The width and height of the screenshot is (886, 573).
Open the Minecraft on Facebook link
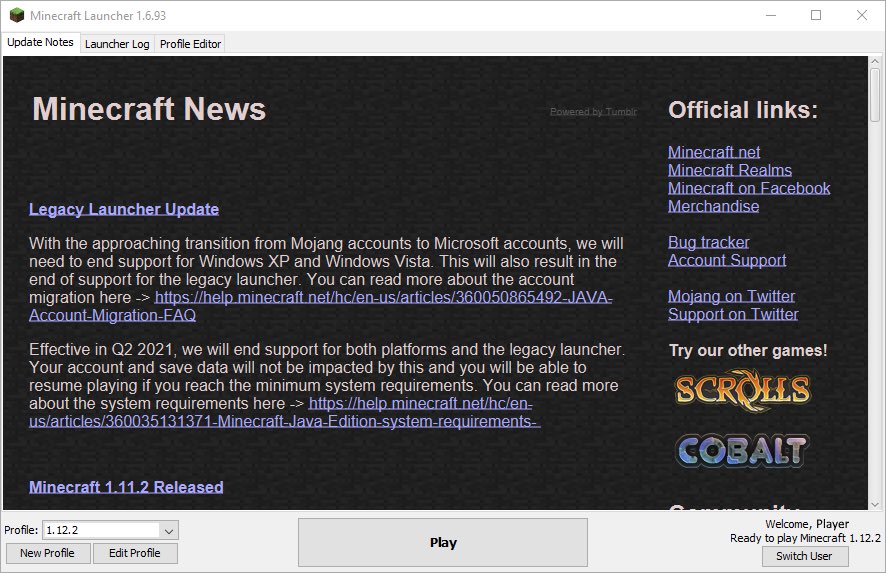749,188
